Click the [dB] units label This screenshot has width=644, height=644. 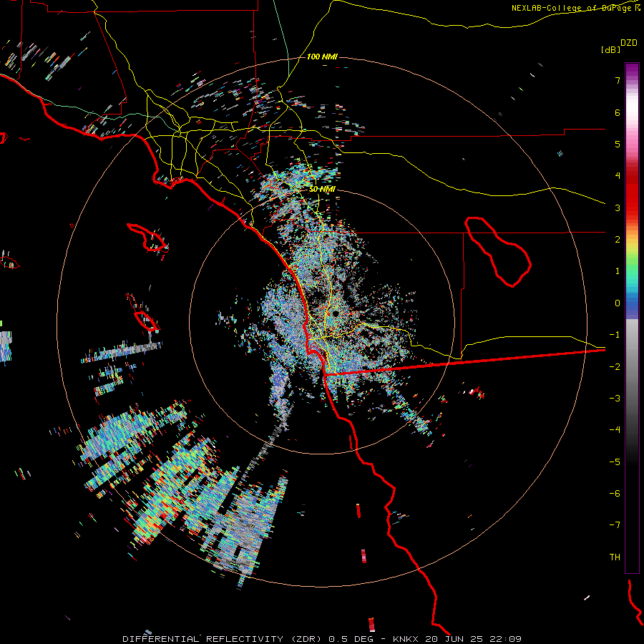pos(610,50)
